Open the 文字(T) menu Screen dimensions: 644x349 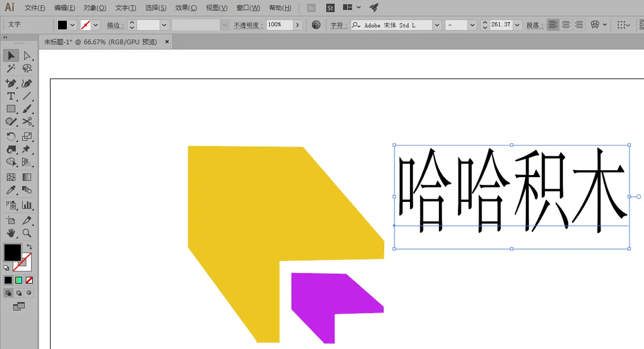[126, 8]
